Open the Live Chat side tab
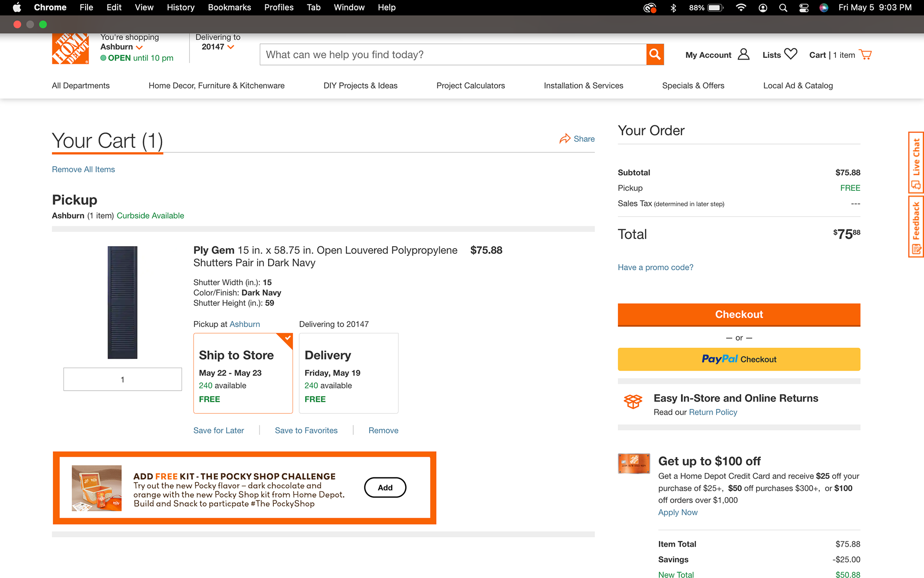Image resolution: width=924 pixels, height=578 pixels. pyautogui.click(x=915, y=162)
